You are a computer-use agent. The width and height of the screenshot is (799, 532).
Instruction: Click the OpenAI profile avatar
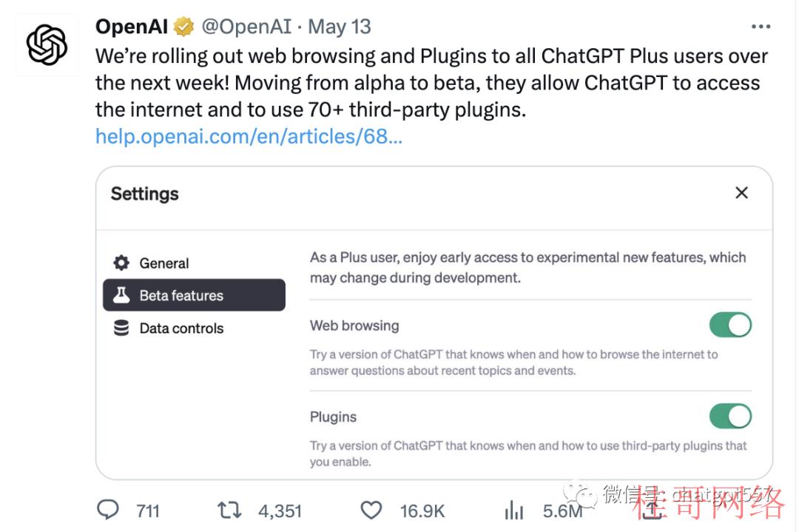46,44
